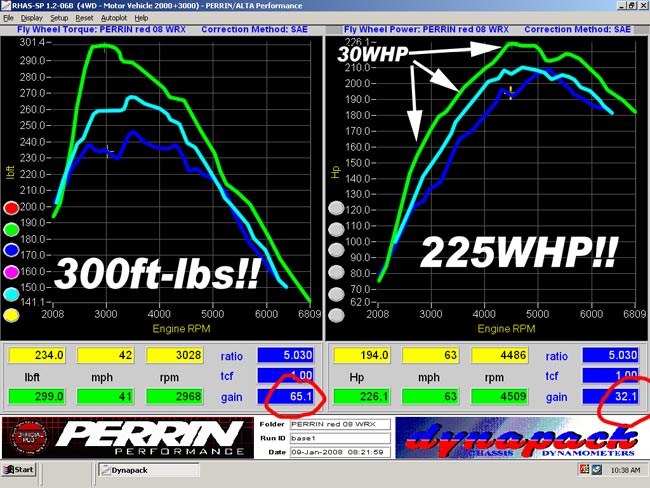This screenshot has width=650, height=488.
Task: Click the Fly Wheel Torque graph title
Action: 102,29
